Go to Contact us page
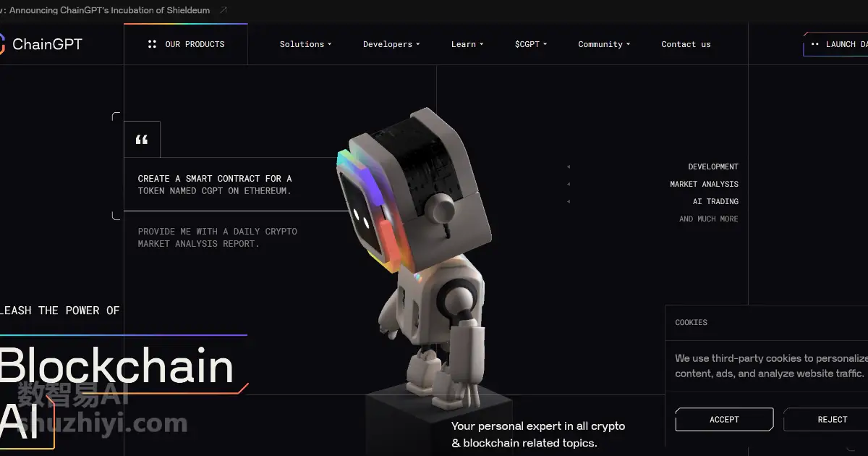The height and width of the screenshot is (456, 868). pos(686,44)
